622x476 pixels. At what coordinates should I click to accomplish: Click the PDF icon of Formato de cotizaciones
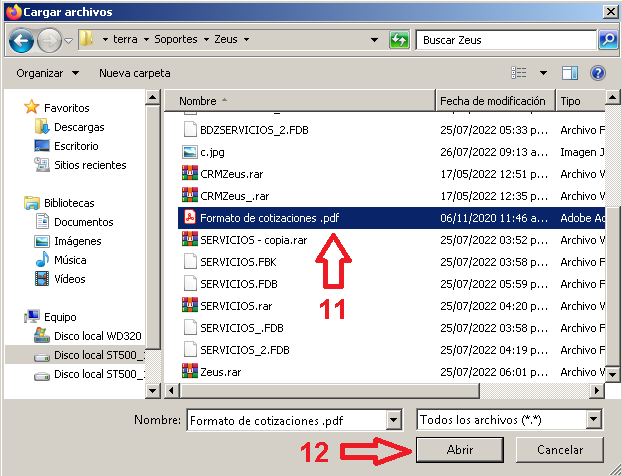point(190,217)
